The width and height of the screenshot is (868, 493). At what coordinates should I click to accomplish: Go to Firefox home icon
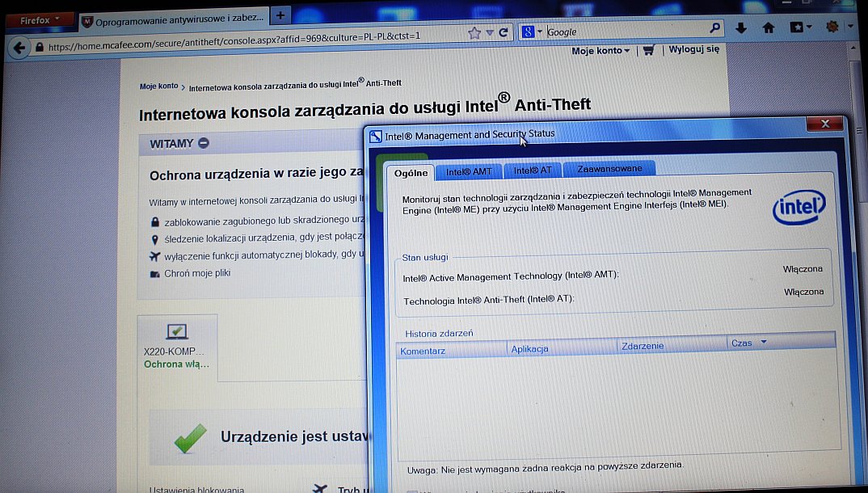pyautogui.click(x=769, y=27)
